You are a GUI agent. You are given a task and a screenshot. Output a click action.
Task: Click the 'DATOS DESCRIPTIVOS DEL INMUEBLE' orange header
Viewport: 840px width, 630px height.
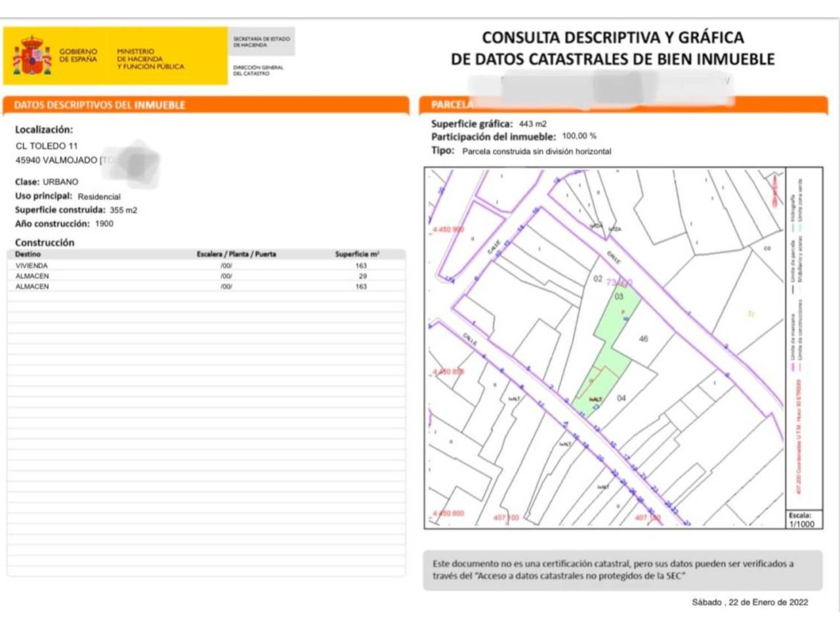[206, 105]
